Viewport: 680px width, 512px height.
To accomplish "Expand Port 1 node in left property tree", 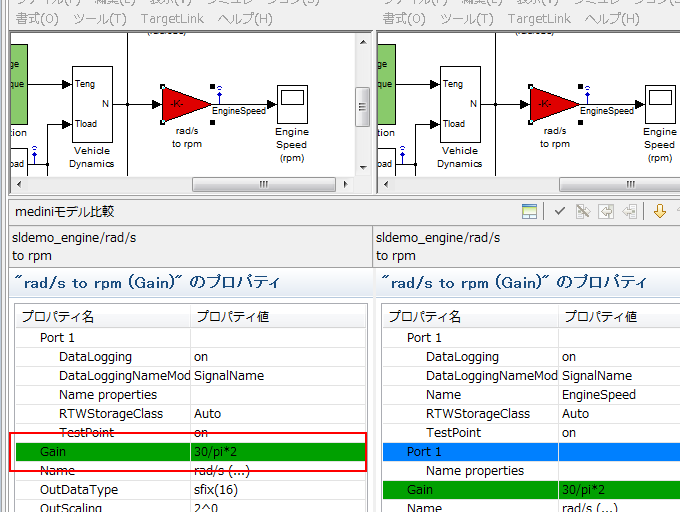I will [57, 338].
